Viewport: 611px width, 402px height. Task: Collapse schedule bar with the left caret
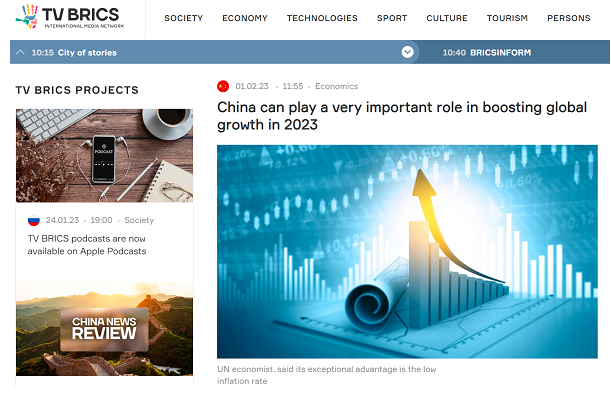coord(21,52)
